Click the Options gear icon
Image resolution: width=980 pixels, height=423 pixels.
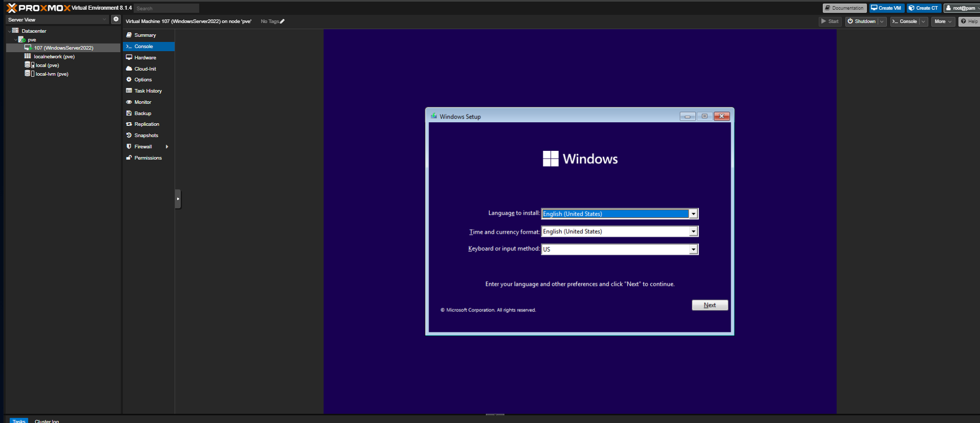[x=129, y=79]
